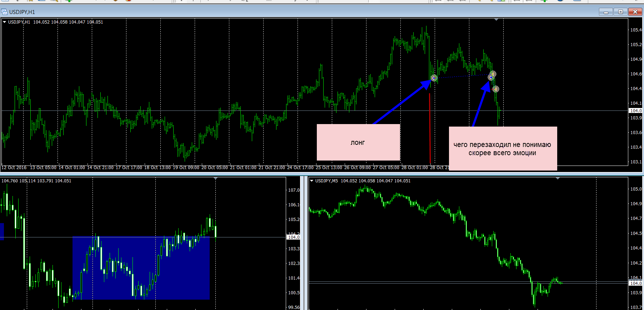Click the 100.5 price level on lower-left scale
644x310 pixels.
pos(294,292)
